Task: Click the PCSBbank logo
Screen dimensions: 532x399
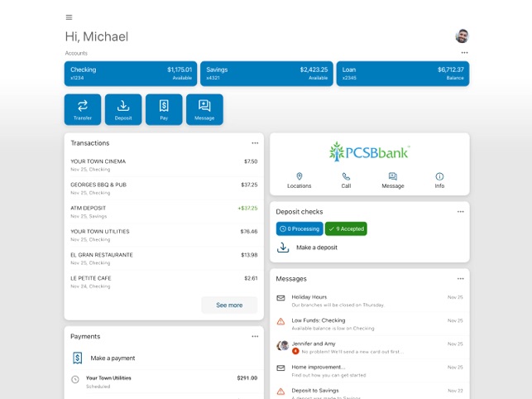Action: coord(370,151)
